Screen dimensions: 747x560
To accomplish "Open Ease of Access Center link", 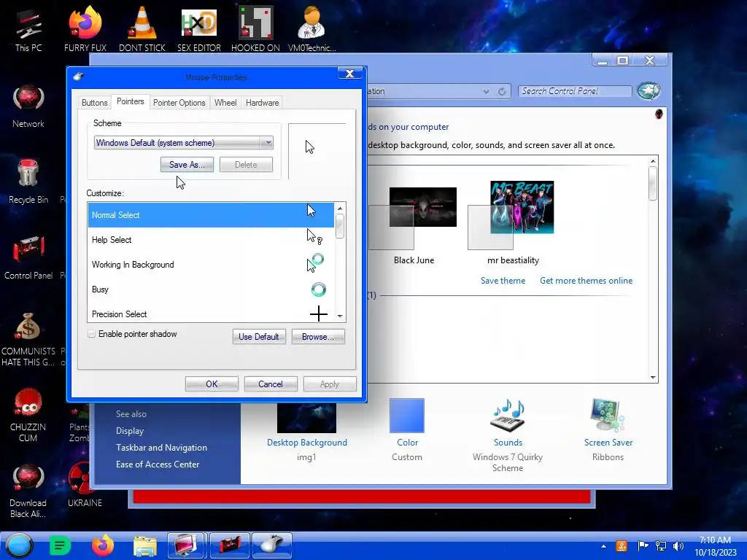I will coord(158,464).
